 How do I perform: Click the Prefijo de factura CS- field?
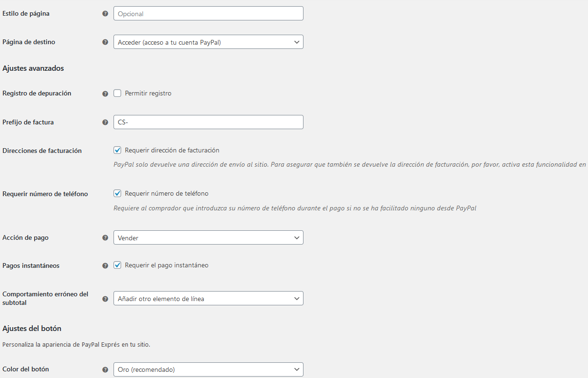coord(208,122)
